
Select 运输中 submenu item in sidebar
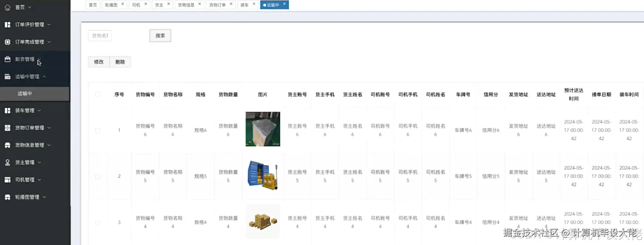(x=34, y=93)
